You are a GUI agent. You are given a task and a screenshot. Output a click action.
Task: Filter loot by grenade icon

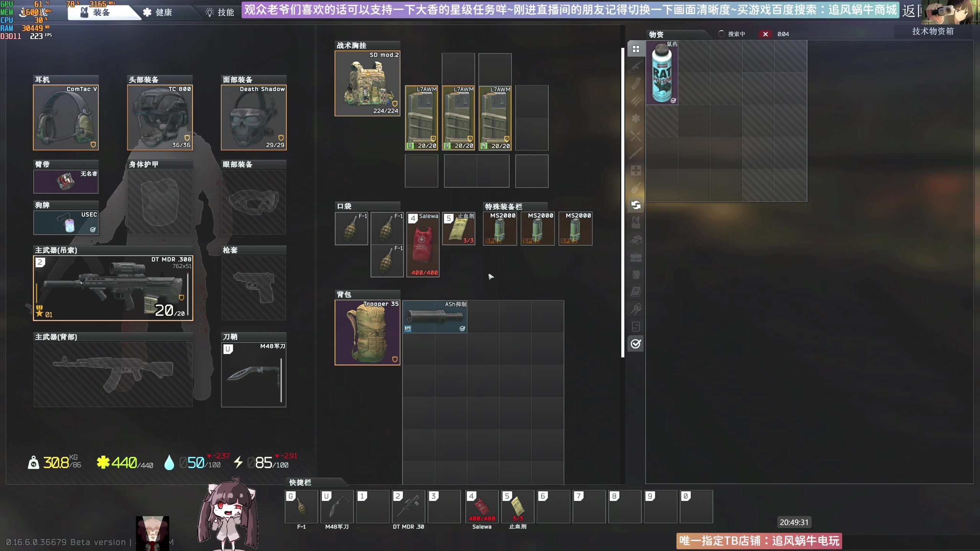pos(636,188)
